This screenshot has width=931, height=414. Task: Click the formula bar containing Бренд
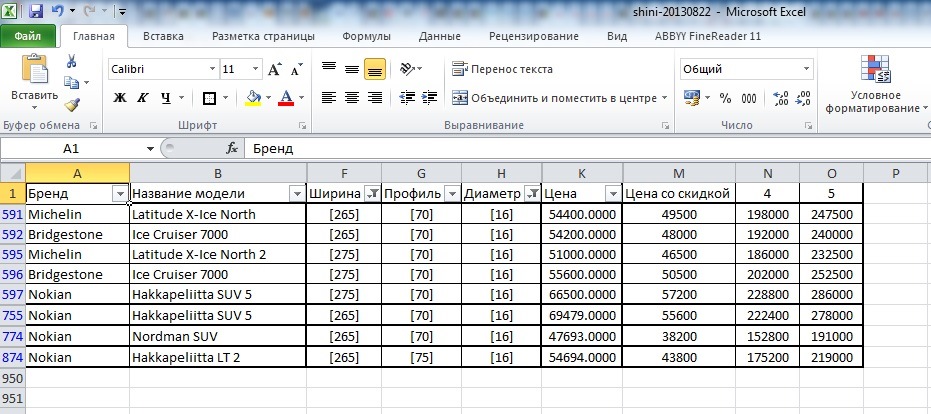588,148
